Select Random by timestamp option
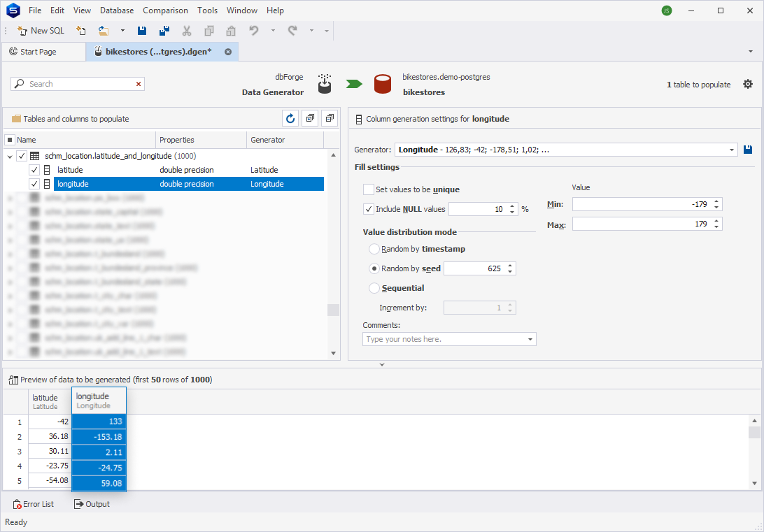This screenshot has height=532, width=764. [x=374, y=249]
